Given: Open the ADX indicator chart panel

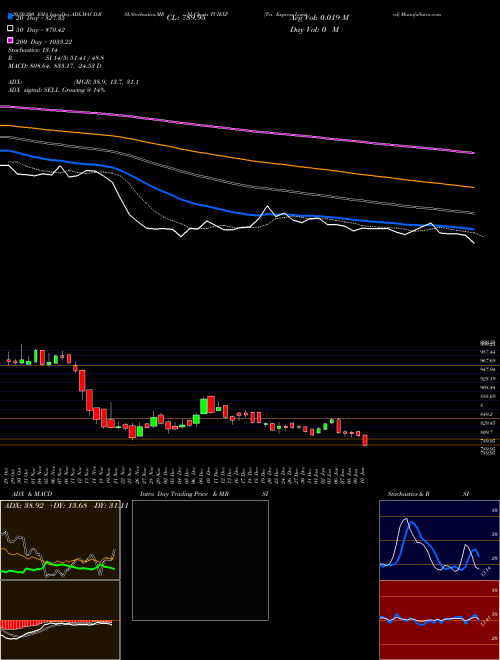Looking at the screenshot, I should [60, 540].
